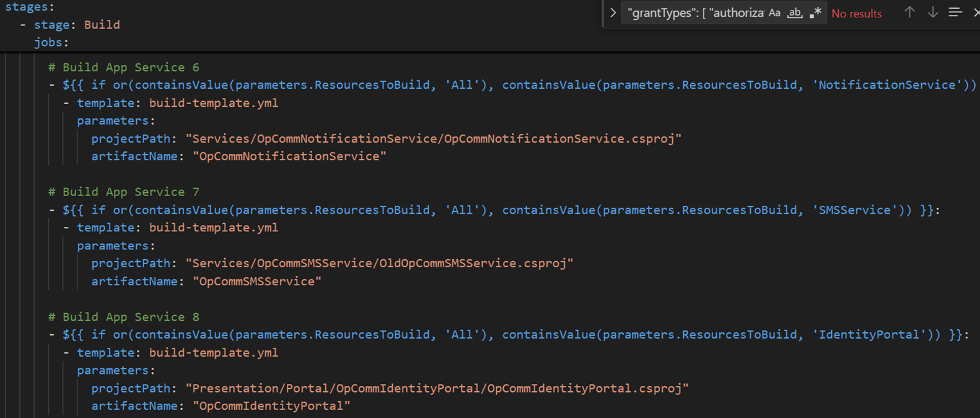The width and height of the screenshot is (980, 418).
Task: Toggle Match Case (Aa) option
Action: click(x=774, y=13)
